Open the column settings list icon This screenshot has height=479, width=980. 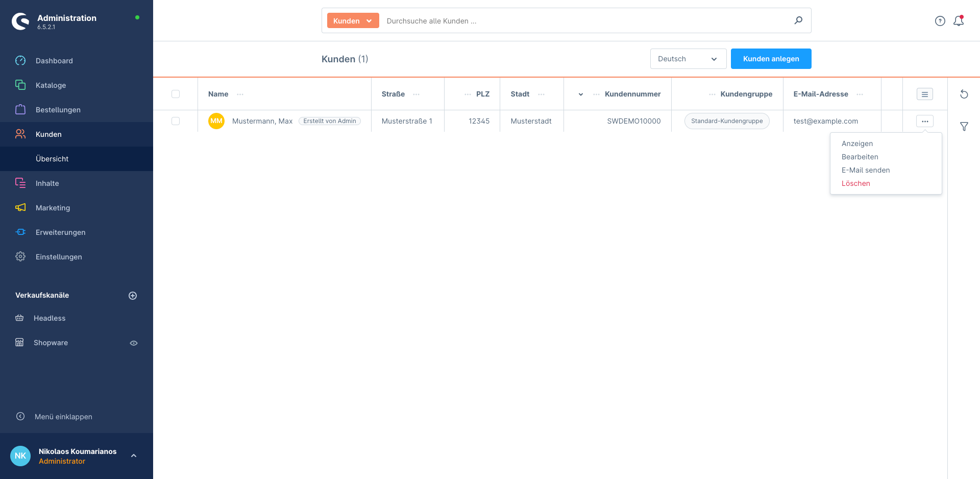(925, 94)
